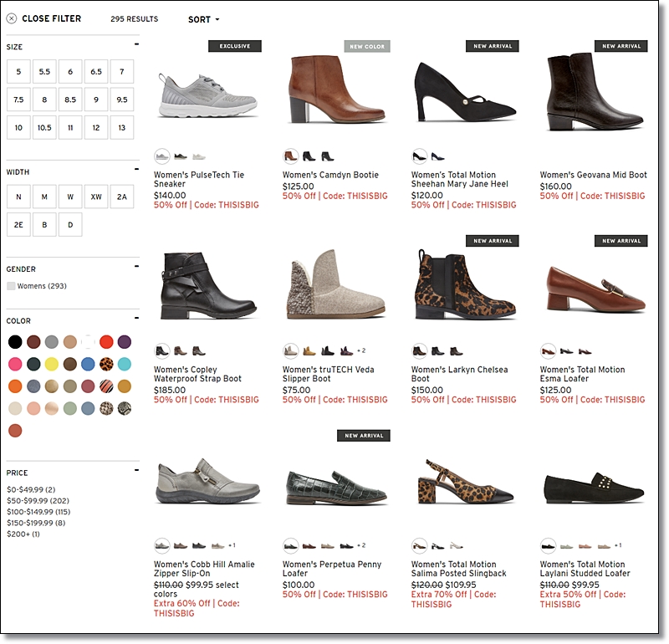Select leopard variant of Larkyn Chelsea Boot
The width and height of the screenshot is (669, 644).
point(420,350)
